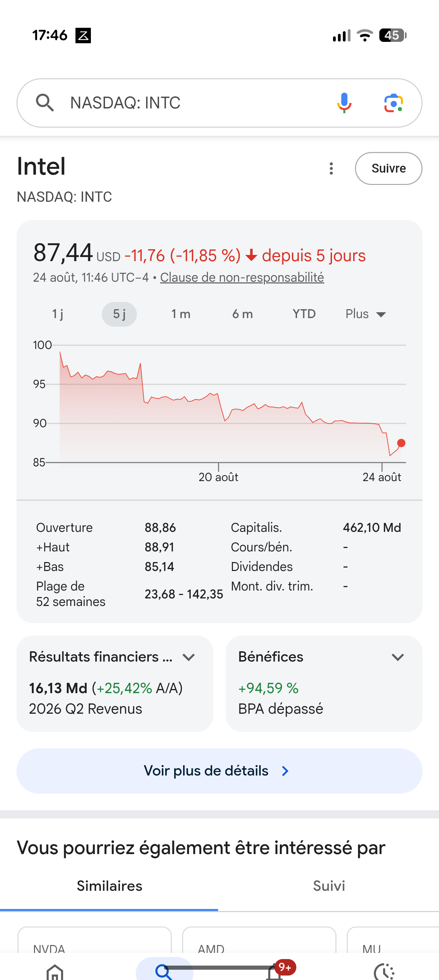Viewport: 439px width, 980px height.
Task: Select the 1 j chart range
Action: point(57,314)
